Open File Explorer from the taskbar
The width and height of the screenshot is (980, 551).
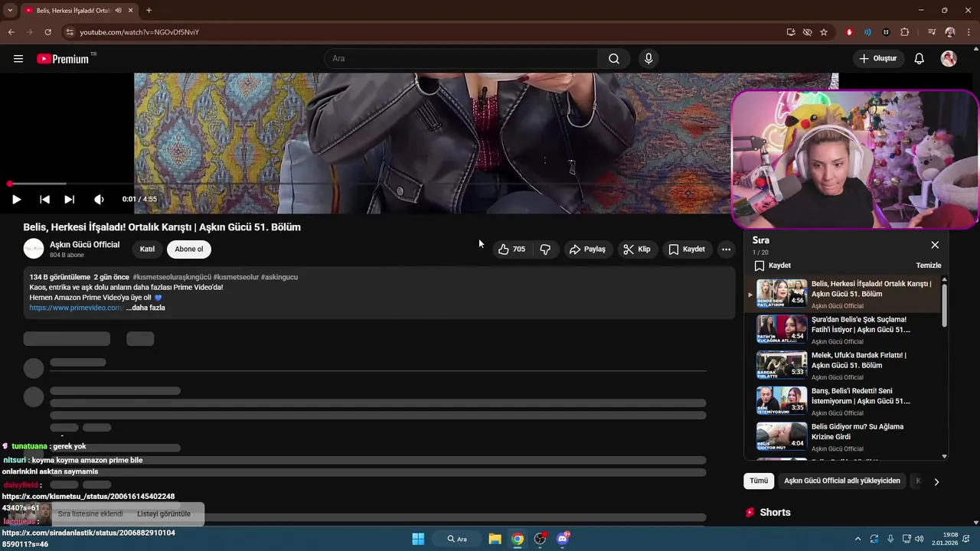coord(495,539)
